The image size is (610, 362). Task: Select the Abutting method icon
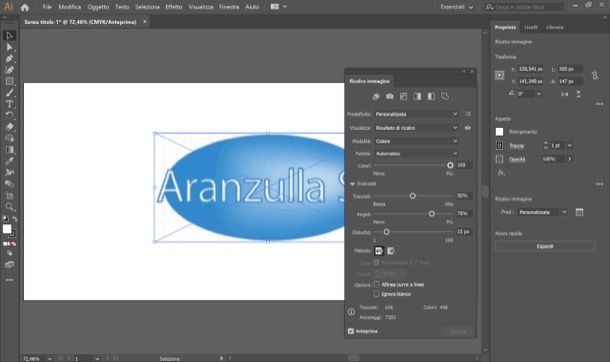(379, 251)
